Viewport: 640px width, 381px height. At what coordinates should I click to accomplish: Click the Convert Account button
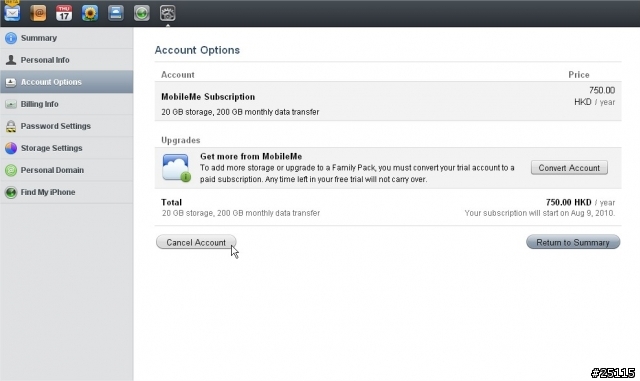coord(569,168)
